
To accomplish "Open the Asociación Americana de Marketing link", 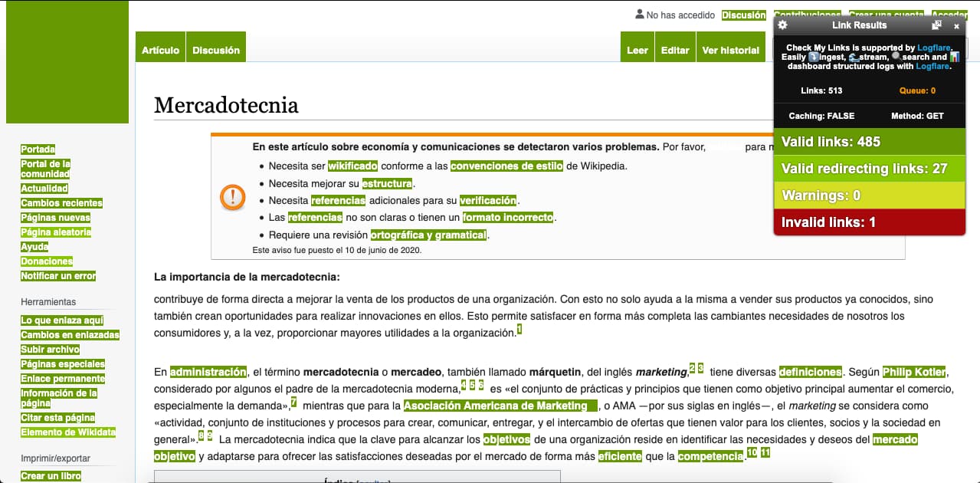I will (499, 406).
